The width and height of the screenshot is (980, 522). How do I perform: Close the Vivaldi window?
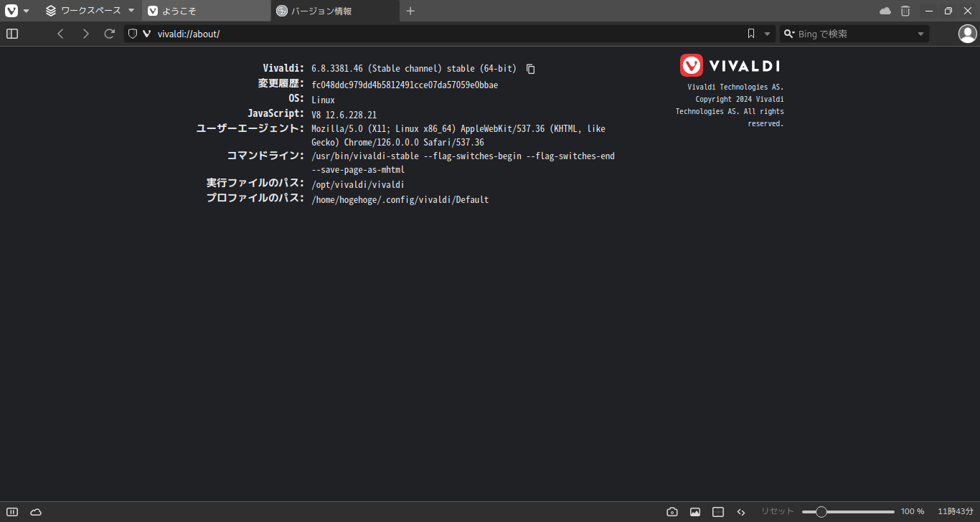pos(968,11)
